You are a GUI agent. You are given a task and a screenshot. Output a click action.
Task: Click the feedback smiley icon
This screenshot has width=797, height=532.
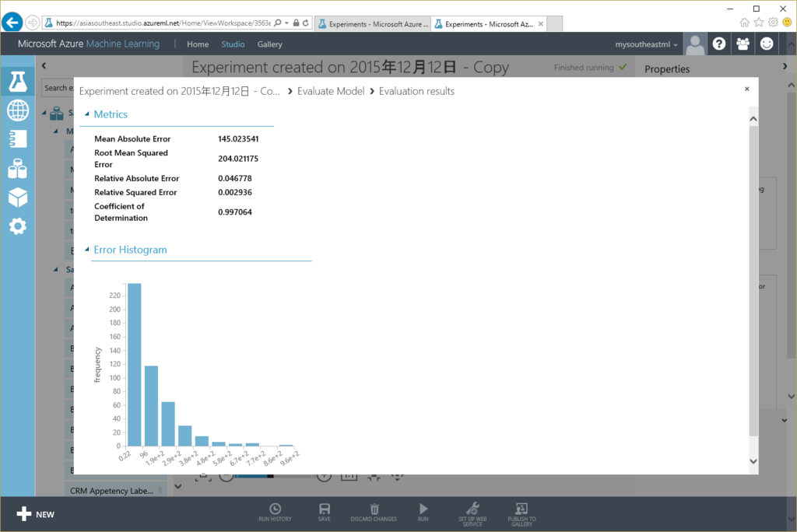767,44
